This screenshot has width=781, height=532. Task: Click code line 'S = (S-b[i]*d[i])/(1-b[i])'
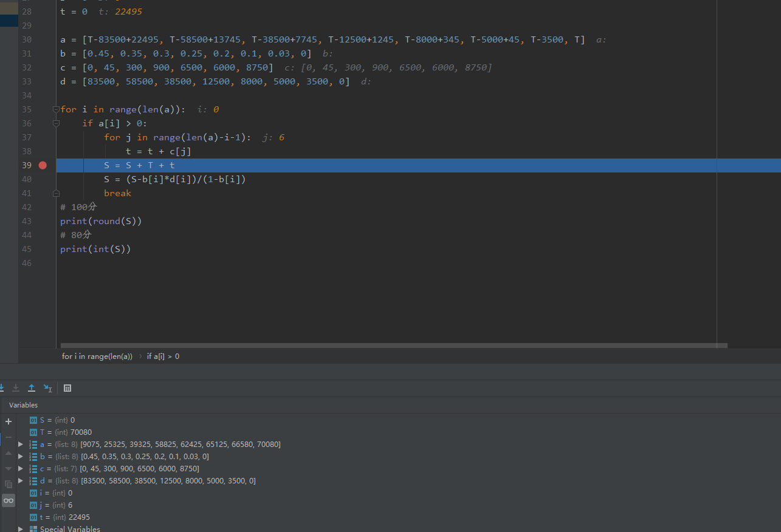tap(175, 179)
